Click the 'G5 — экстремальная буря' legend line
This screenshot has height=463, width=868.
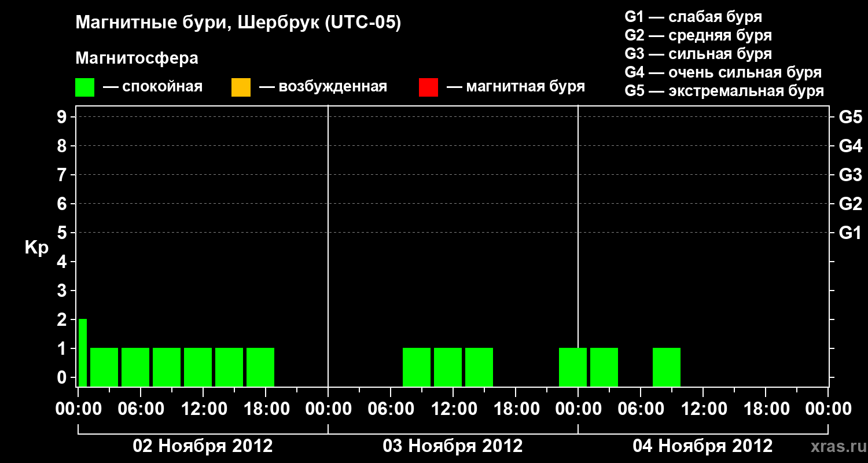click(724, 91)
